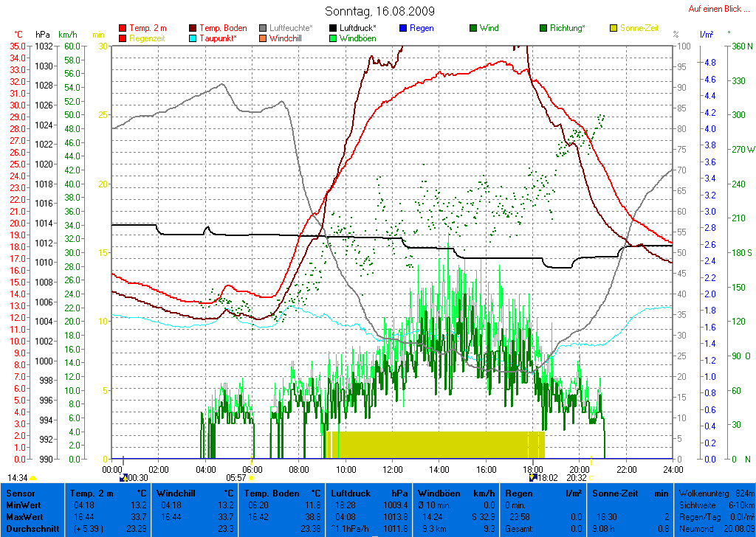Click the yellow Sonne-Zeit legend square

point(614,28)
